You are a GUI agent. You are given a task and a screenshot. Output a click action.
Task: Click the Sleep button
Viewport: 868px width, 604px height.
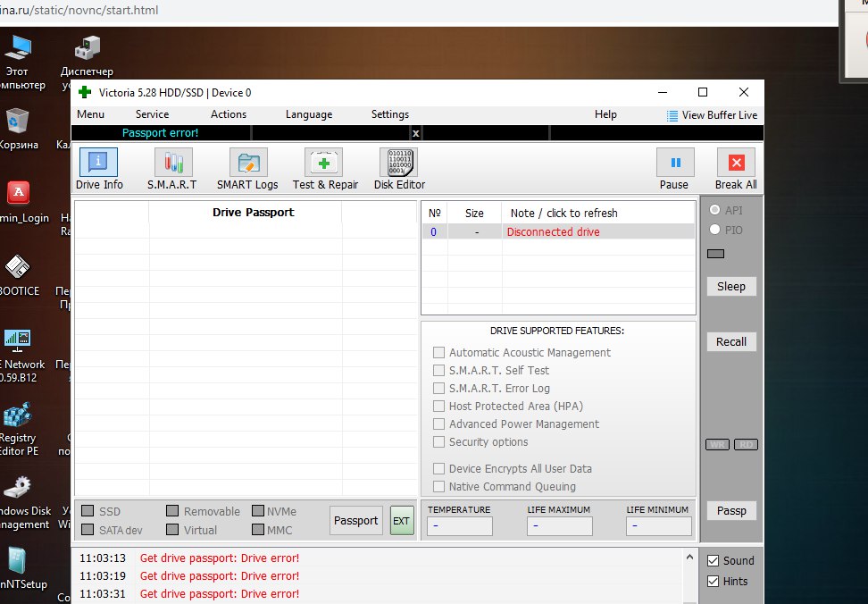pos(731,286)
